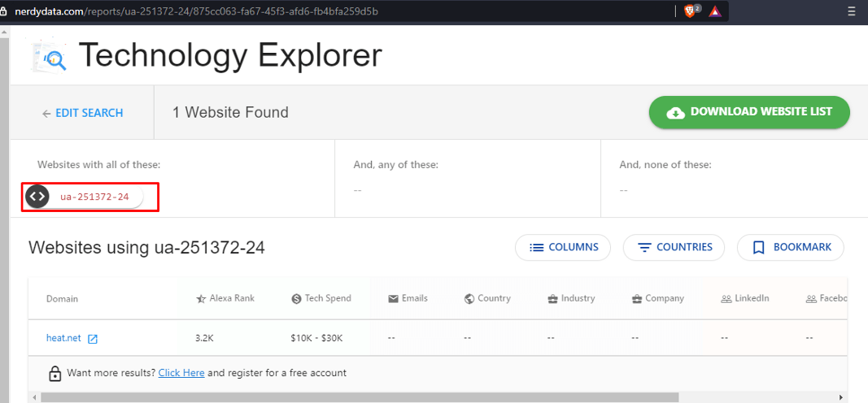Sort by Tech Spend column header
This screenshot has width=868, height=403.
click(x=321, y=298)
